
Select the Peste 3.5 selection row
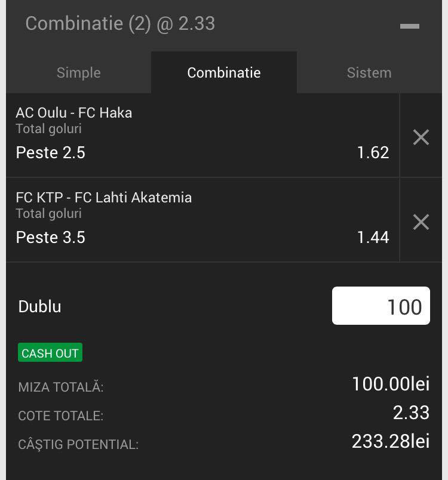pos(202,237)
